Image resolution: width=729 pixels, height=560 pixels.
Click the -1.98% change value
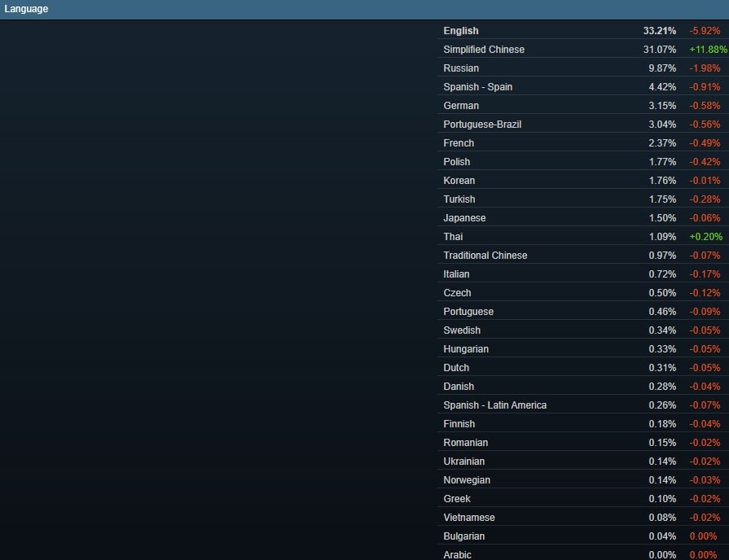coord(705,68)
